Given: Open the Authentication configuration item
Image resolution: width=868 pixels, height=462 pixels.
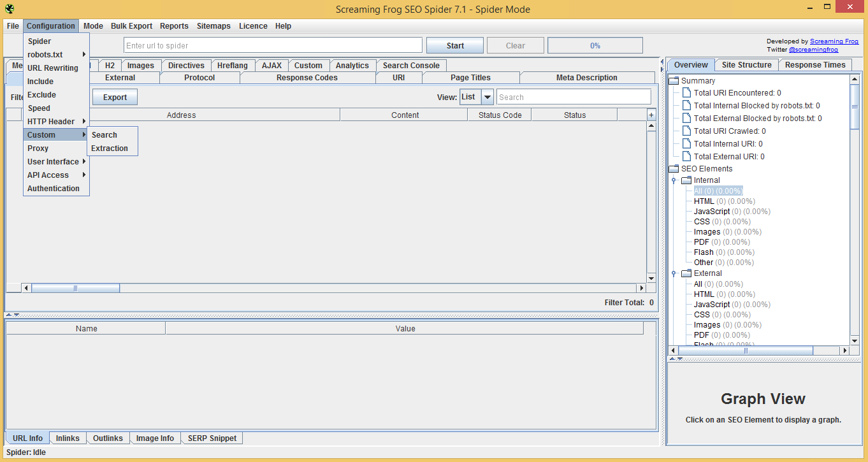Looking at the screenshot, I should 56,189.
